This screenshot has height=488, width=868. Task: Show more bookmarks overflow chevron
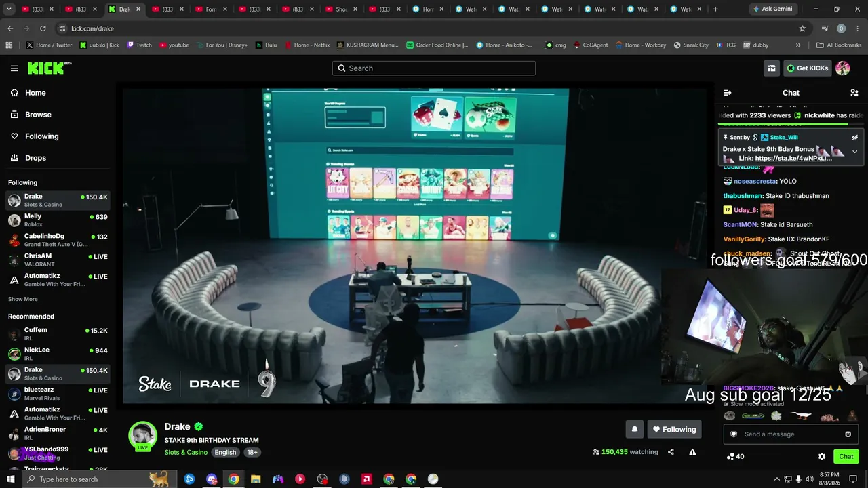(798, 45)
